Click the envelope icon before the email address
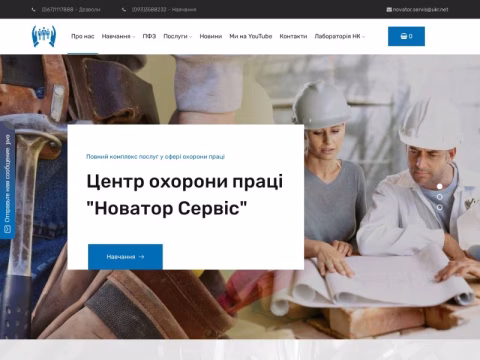This screenshot has height=360, width=480. pos(389,10)
